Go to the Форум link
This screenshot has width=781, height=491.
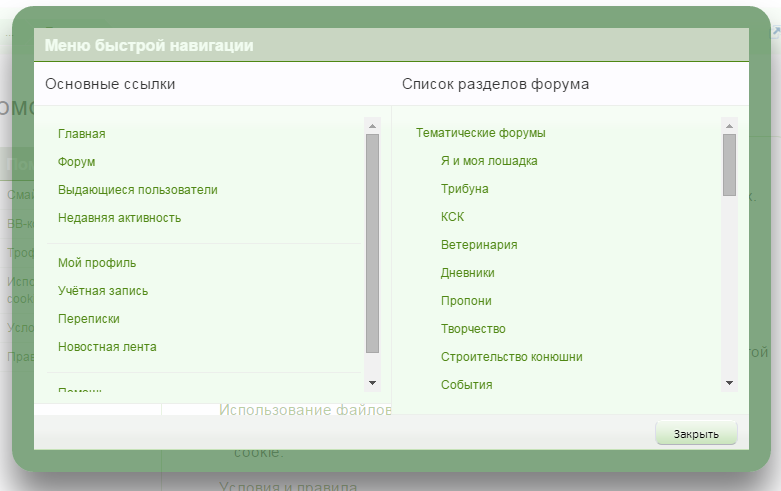pyautogui.click(x=77, y=161)
